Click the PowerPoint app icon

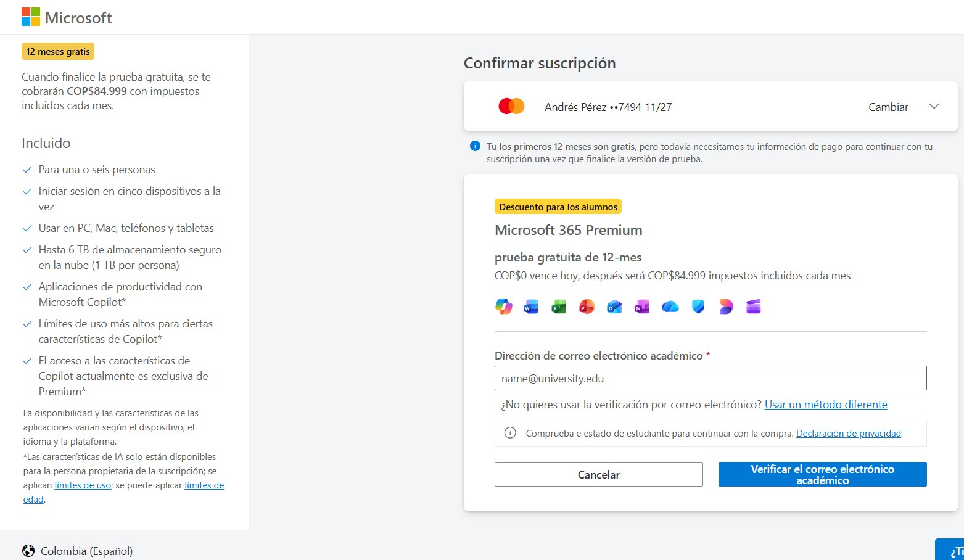click(587, 307)
